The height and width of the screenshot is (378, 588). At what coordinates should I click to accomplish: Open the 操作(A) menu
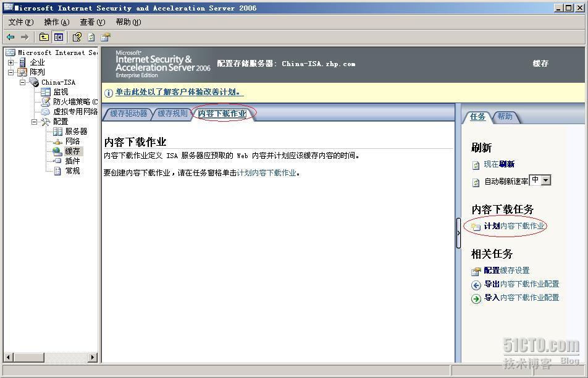tap(57, 22)
